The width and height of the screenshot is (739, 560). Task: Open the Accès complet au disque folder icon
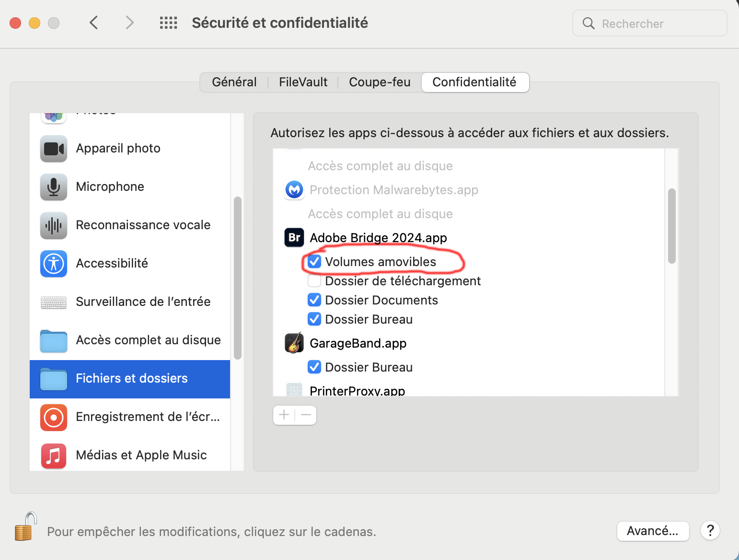pyautogui.click(x=53, y=340)
